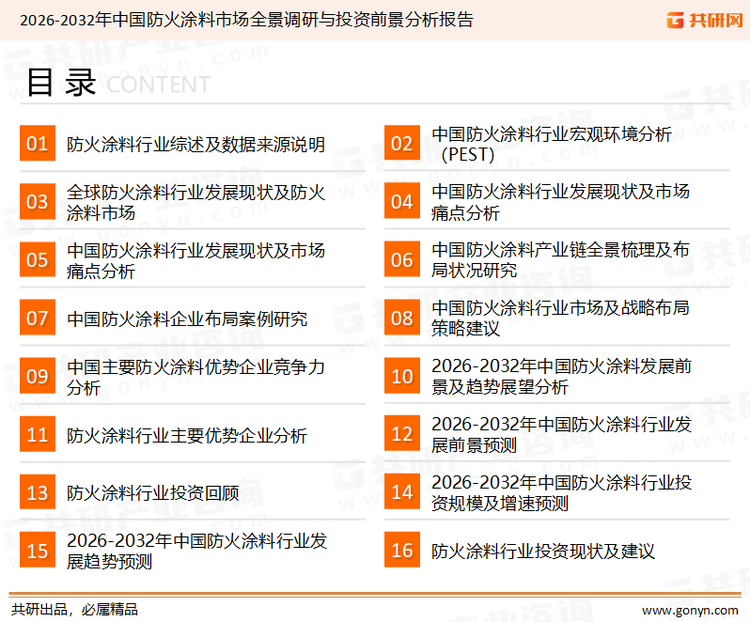Select the orange number box 13
The image size is (750, 622).
(37, 492)
